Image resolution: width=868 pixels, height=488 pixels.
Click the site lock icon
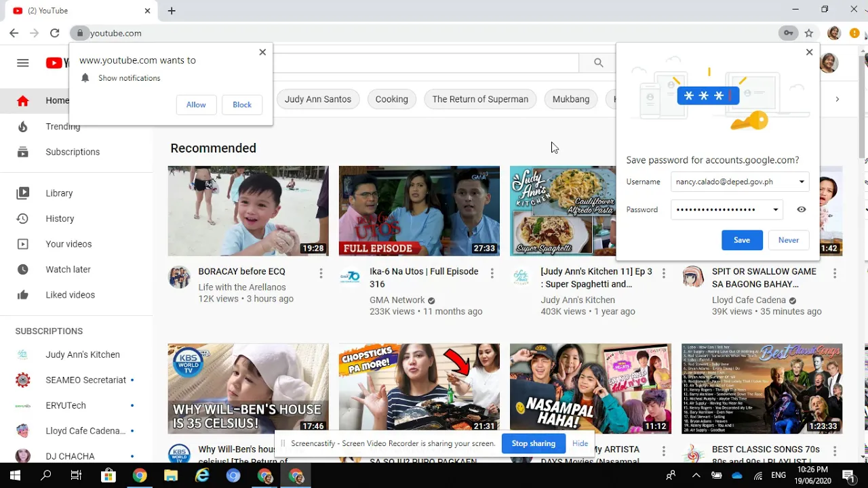79,33
